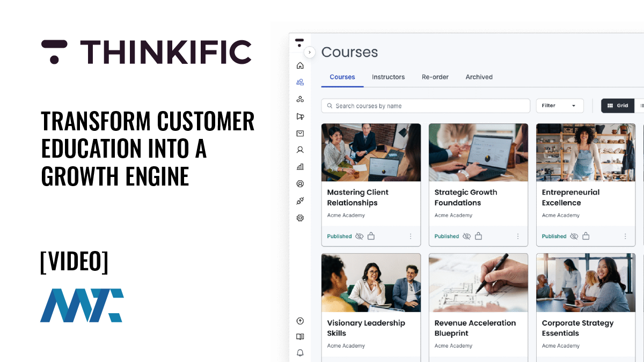The width and height of the screenshot is (644, 362).
Task: Switch to the Instructors tab
Action: click(389, 77)
